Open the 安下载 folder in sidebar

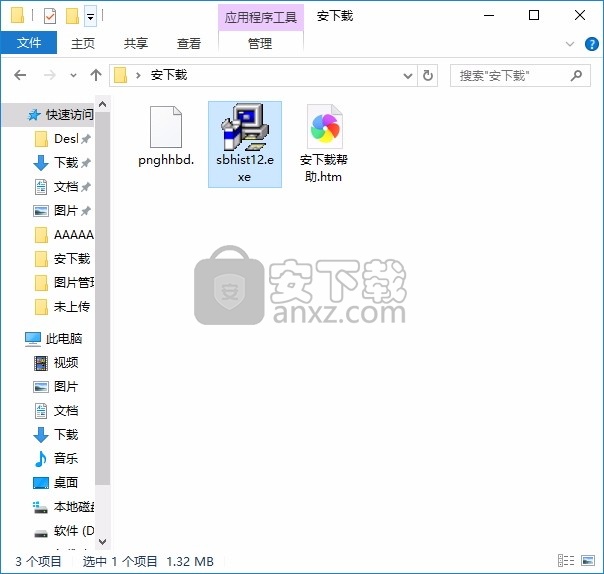pyautogui.click(x=62, y=259)
